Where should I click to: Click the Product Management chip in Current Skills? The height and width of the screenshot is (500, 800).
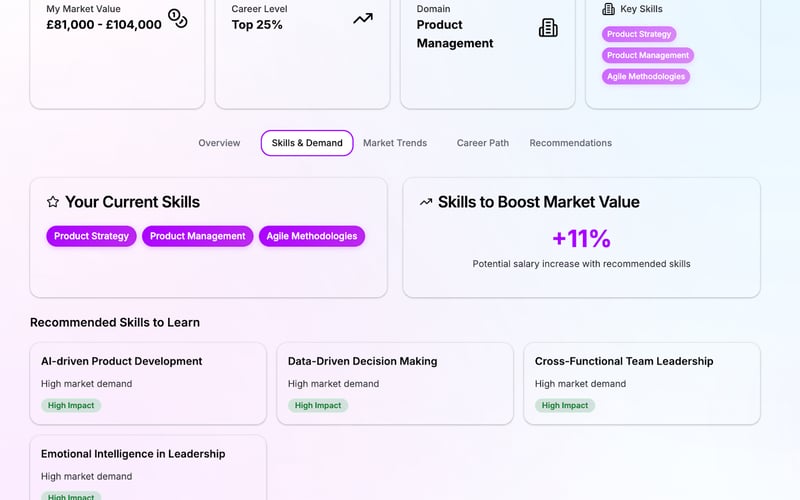(198, 236)
